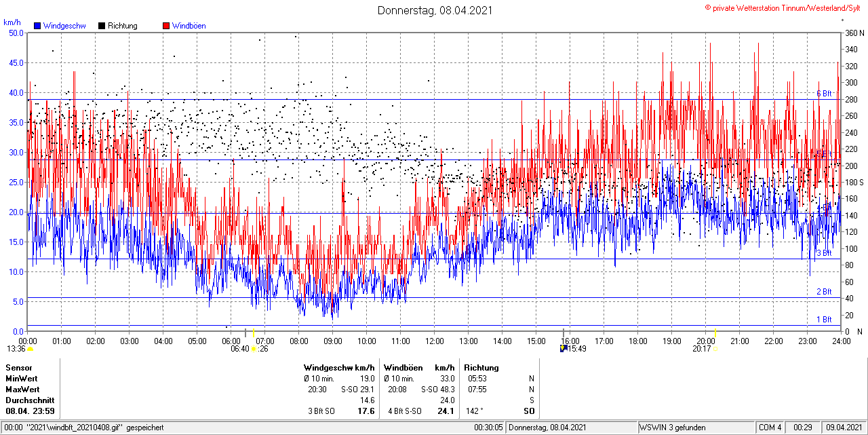Screen dimensions: 868x435
Task: Click the Windböen km/h column header
Action: 419,368
